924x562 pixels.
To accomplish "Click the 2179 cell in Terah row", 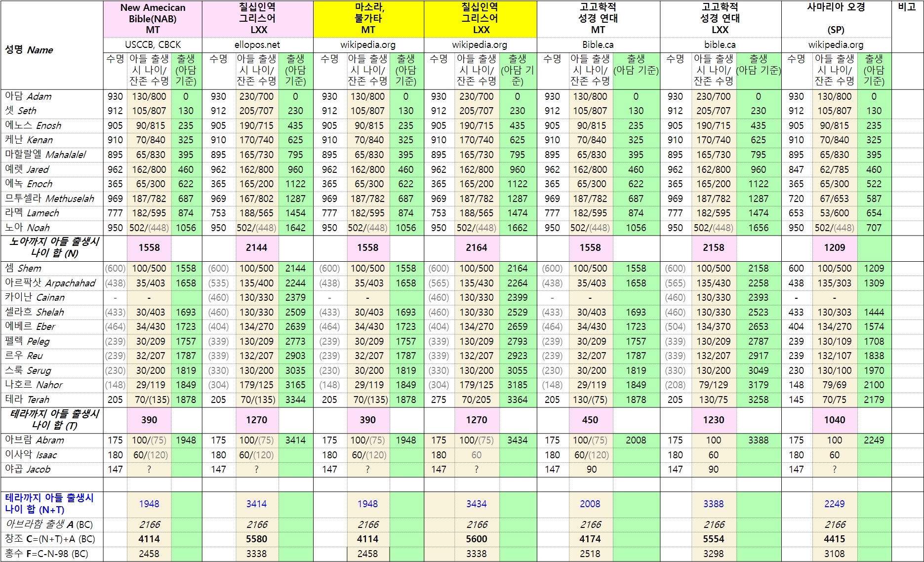I will click(x=874, y=400).
